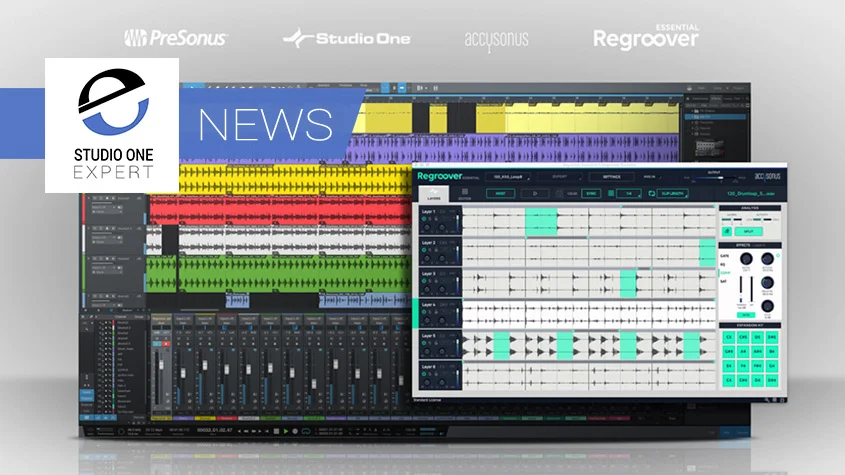The width and height of the screenshot is (845, 475).
Task: Click the green Play button in the Studio One transport
Action: (x=286, y=431)
